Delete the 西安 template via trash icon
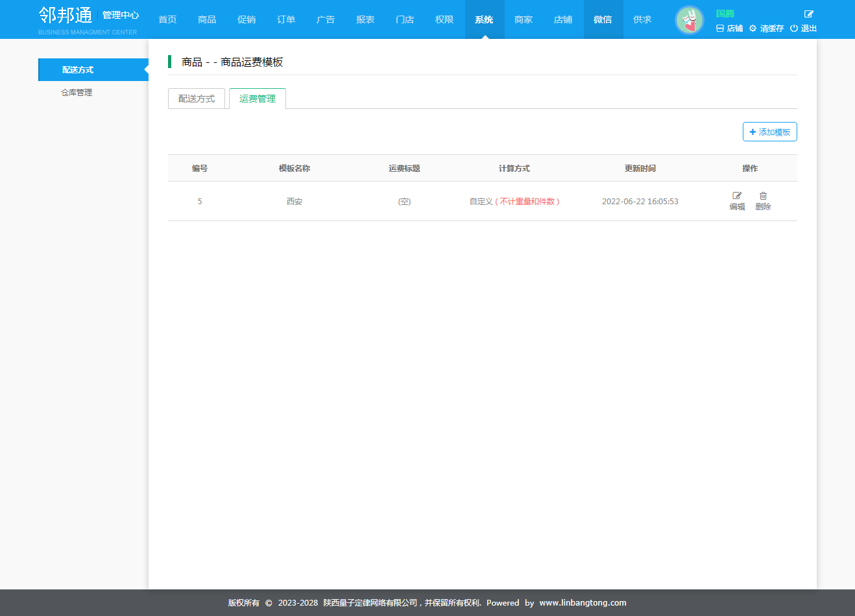Viewport: 855px width, 616px height. coord(763,196)
